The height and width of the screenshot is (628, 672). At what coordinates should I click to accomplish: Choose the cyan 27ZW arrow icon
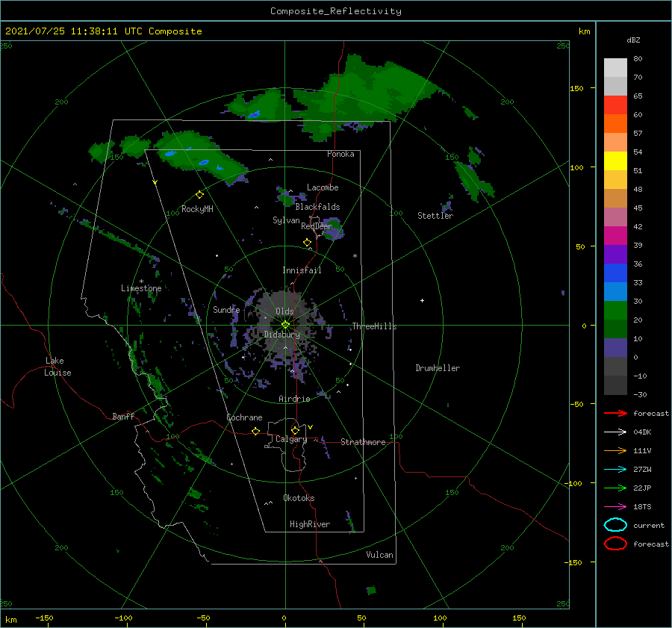point(615,470)
